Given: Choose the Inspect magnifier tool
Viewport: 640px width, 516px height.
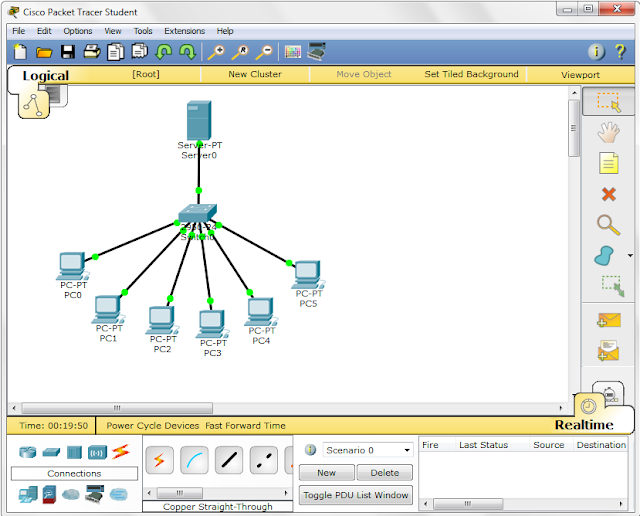Looking at the screenshot, I should tap(609, 225).
